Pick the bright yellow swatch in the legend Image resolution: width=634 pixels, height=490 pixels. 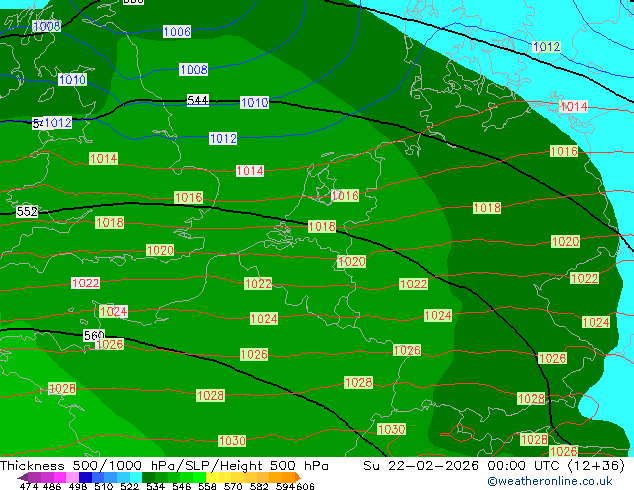click(x=212, y=477)
